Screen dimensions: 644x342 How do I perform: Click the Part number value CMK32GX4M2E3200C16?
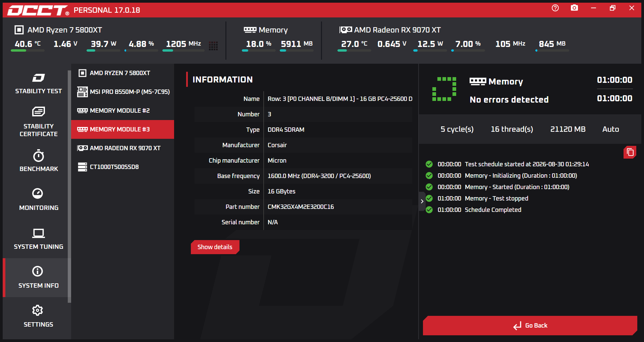[x=301, y=207]
